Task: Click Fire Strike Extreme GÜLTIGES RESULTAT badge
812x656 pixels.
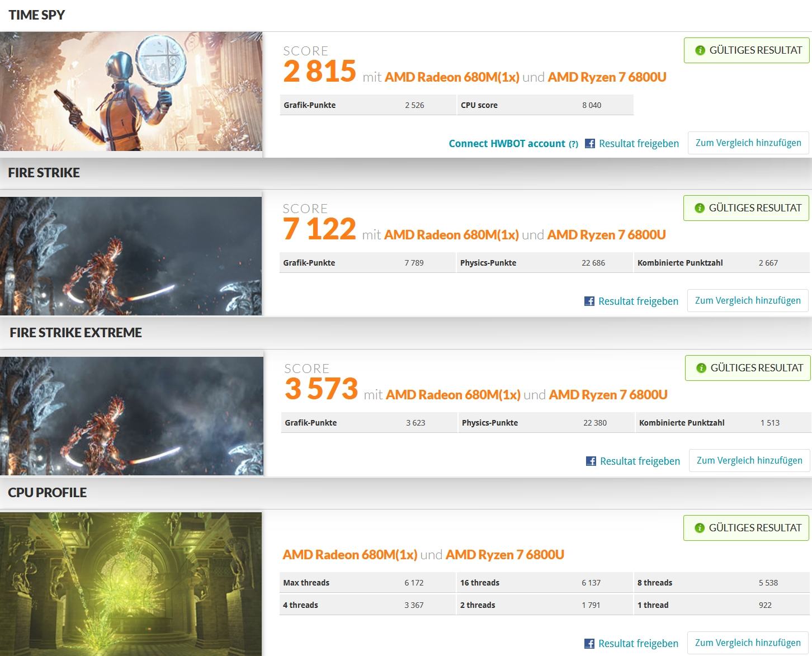Action: (x=748, y=368)
